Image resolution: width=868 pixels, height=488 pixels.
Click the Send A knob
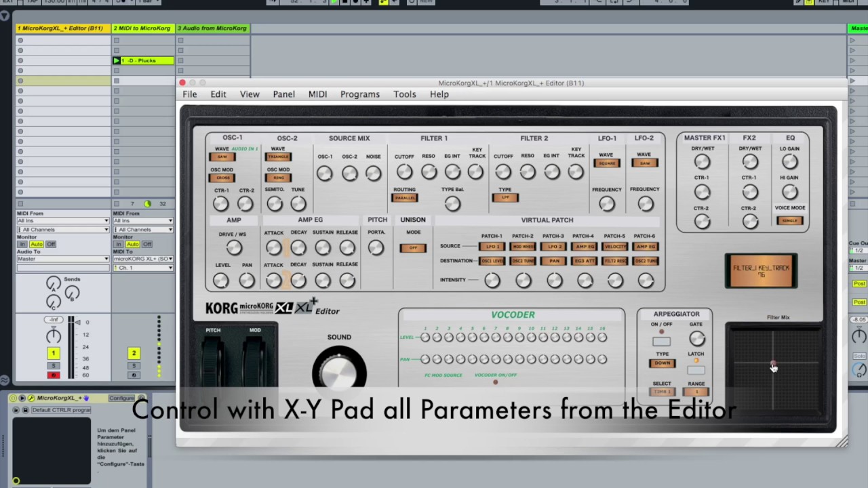point(54,284)
